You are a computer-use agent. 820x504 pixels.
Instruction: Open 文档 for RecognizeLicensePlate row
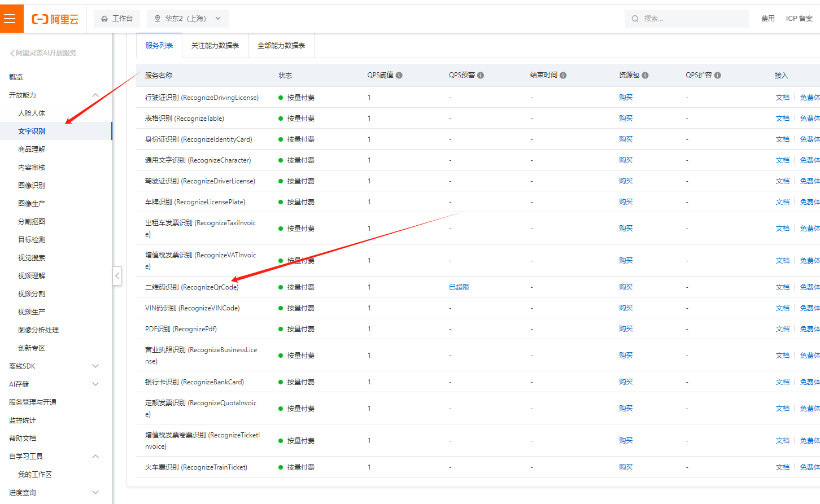783,202
